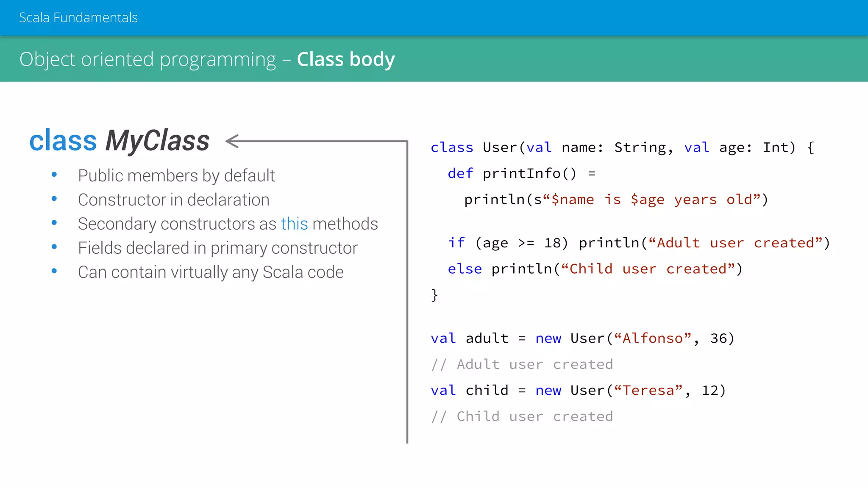Image resolution: width=868 pixels, height=488 pixels.
Task: Click 'Fields declared in primary constructor' text
Action: 217,248
